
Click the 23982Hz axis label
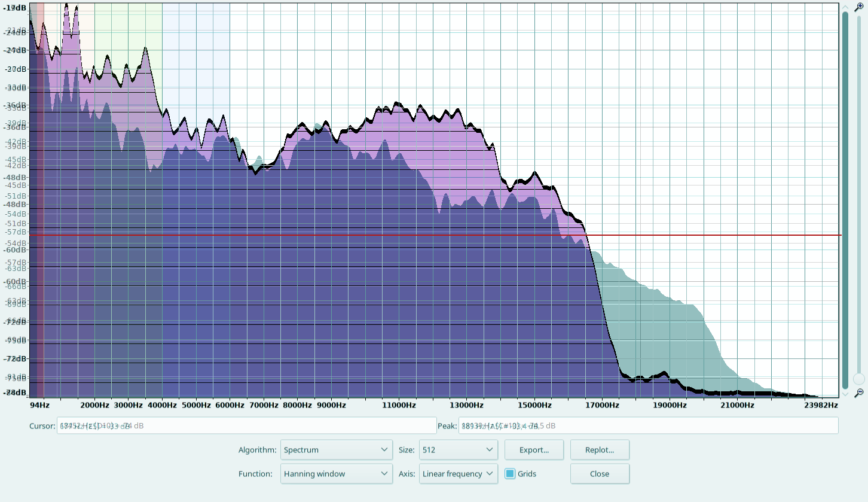coord(821,405)
